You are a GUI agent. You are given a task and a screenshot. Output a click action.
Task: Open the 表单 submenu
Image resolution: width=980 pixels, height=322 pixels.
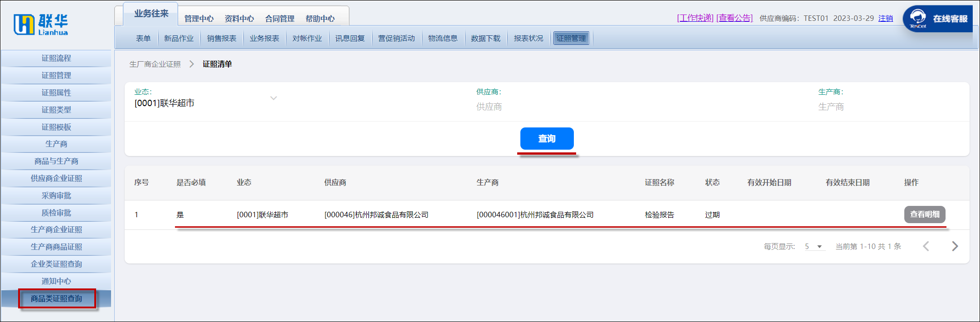pos(143,39)
